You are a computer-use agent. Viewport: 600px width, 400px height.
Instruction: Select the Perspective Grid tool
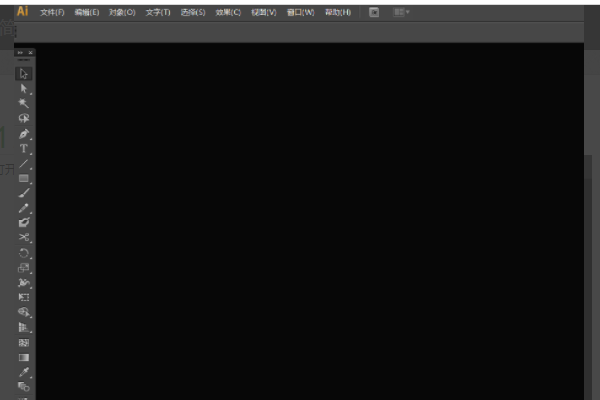tap(24, 327)
